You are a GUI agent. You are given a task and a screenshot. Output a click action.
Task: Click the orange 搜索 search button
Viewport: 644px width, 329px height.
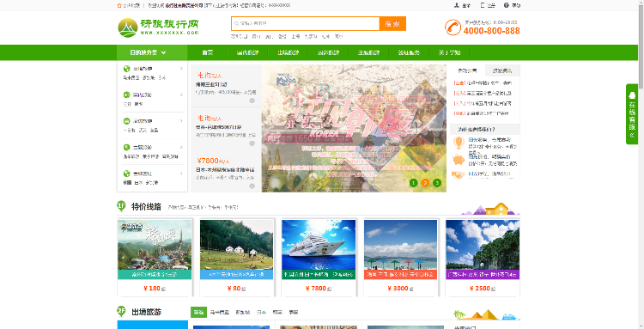[x=392, y=24]
